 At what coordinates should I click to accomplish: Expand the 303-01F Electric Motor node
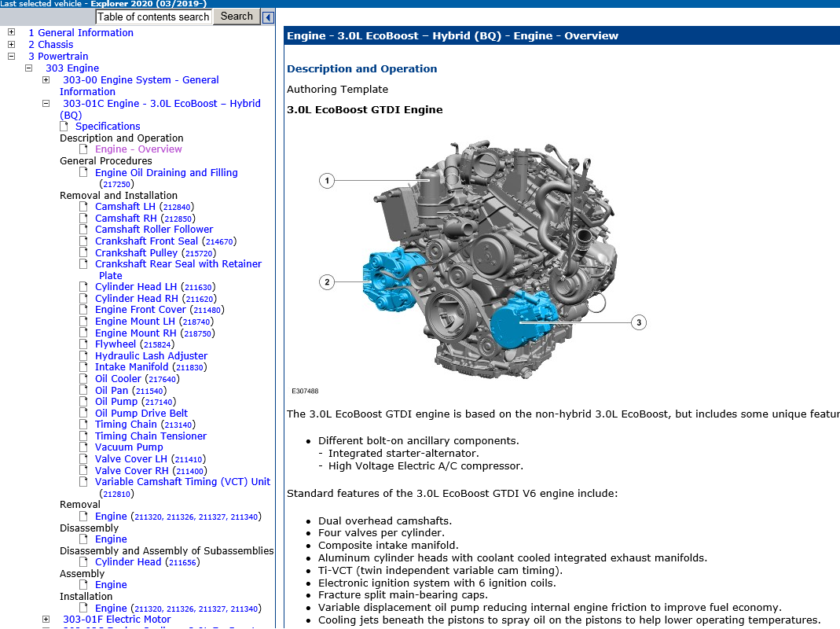coord(46,620)
